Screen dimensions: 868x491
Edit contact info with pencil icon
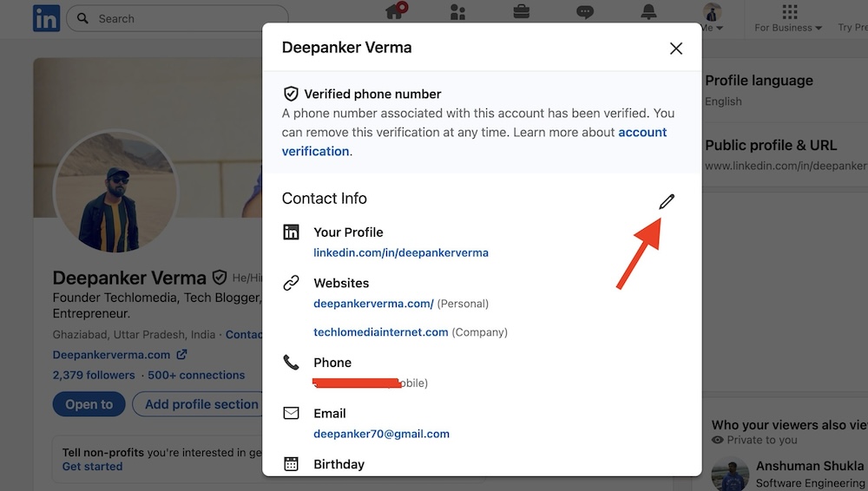tap(667, 201)
